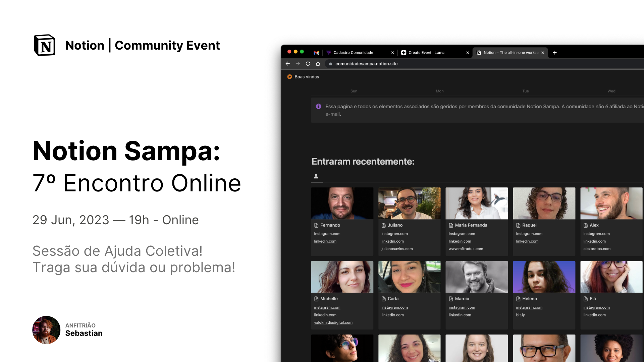This screenshot has height=362, width=644.
Task: Open Juliano's julianosavios.com link
Action: [x=397, y=249]
